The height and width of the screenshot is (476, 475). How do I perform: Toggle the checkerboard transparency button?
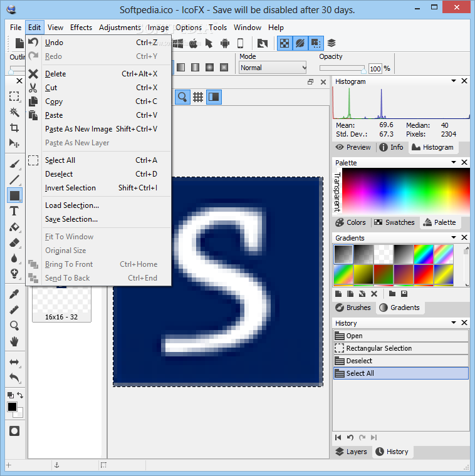click(284, 43)
